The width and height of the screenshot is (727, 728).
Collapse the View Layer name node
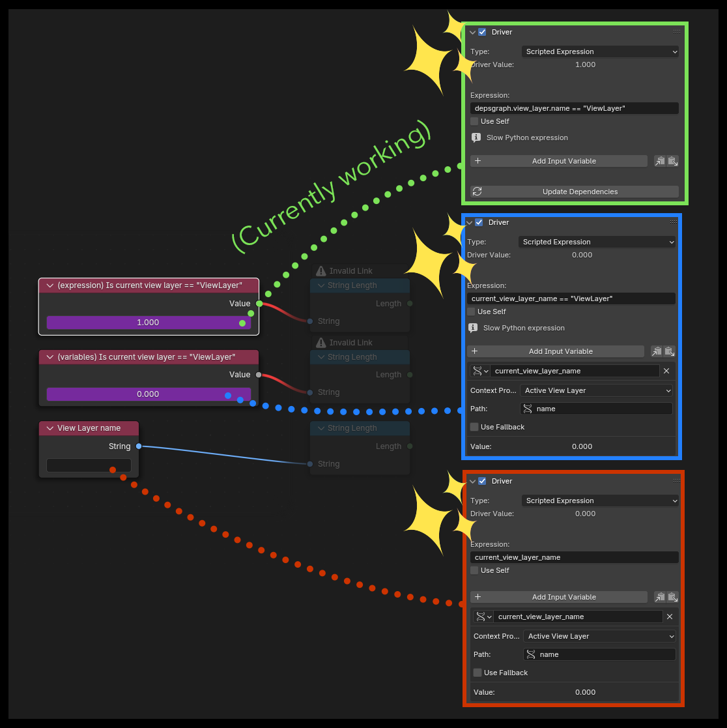coord(50,428)
